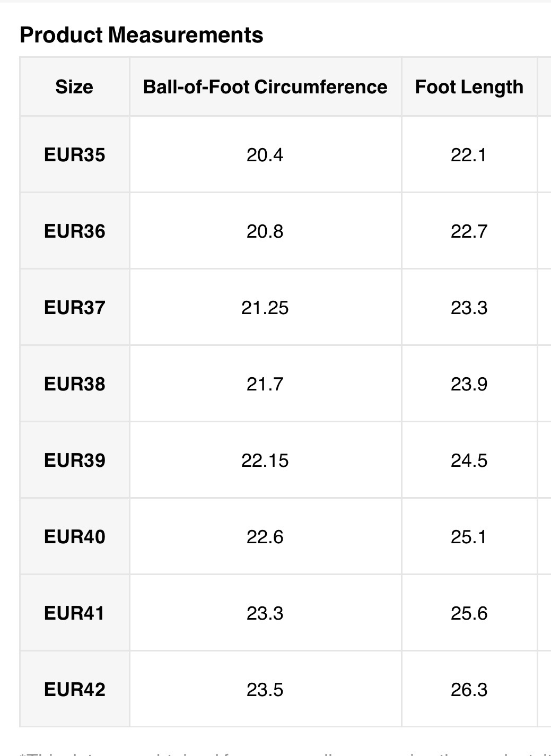
Task: Click the 26.3 foot length cell
Action: pos(469,690)
